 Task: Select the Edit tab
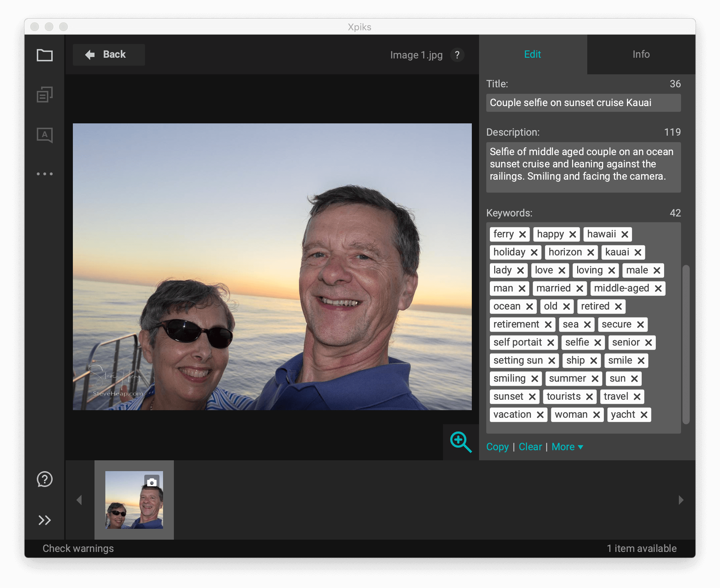click(532, 54)
